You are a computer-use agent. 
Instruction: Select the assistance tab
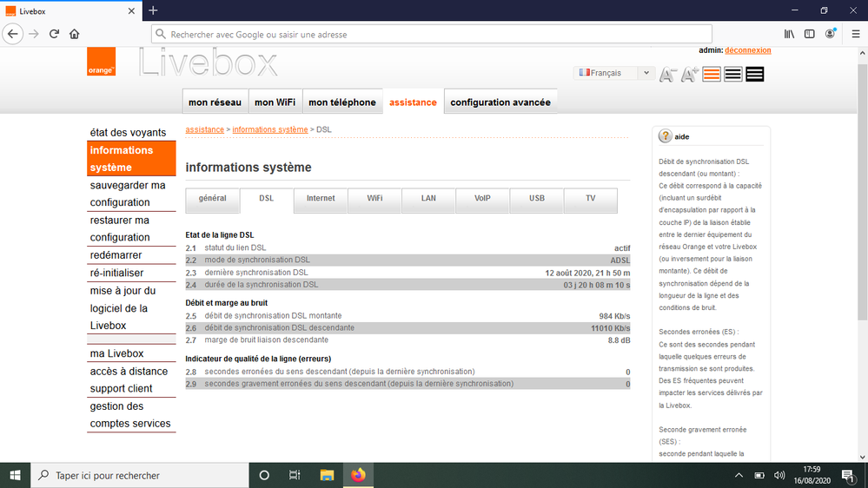[413, 102]
